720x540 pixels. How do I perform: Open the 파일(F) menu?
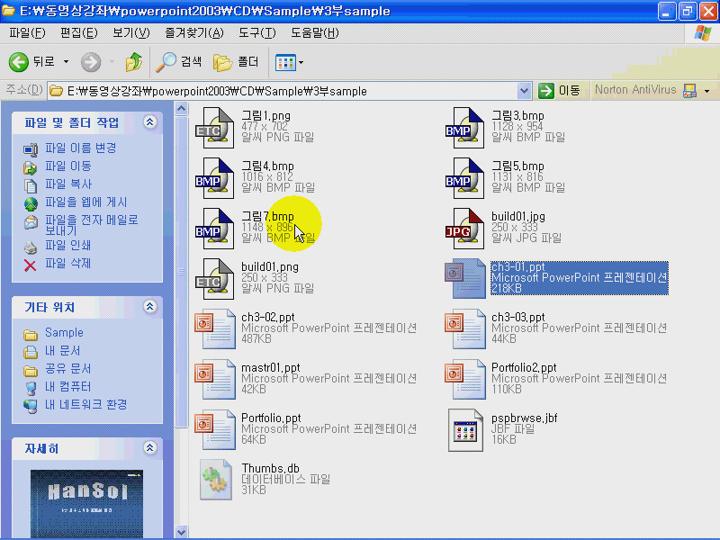click(x=27, y=33)
